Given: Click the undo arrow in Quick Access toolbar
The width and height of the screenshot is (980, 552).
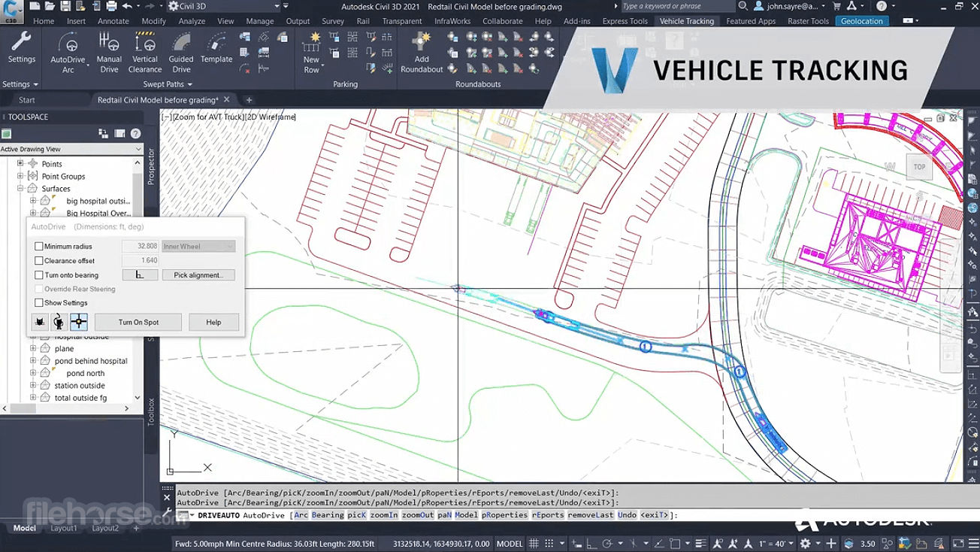Looking at the screenshot, I should tap(127, 6).
